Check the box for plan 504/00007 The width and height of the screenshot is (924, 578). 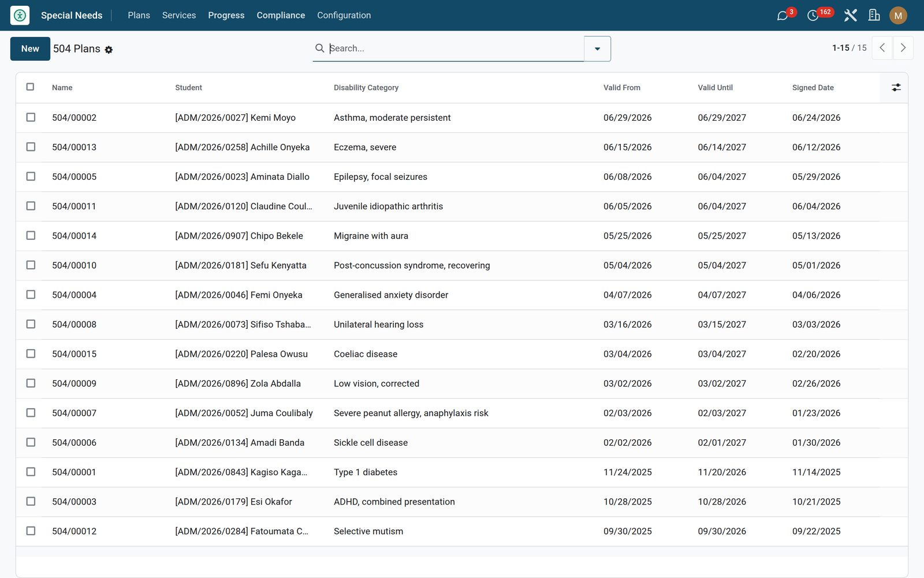(31, 413)
